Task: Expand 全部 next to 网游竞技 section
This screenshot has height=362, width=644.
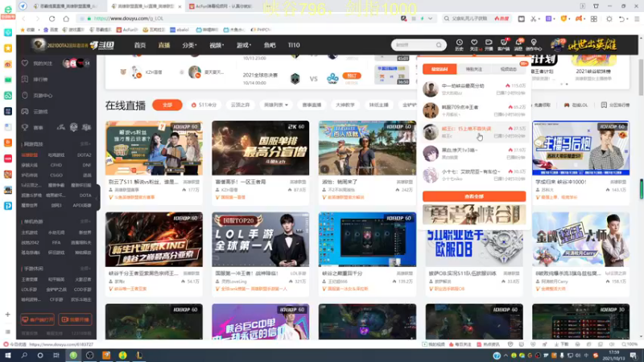Action: coord(85,144)
